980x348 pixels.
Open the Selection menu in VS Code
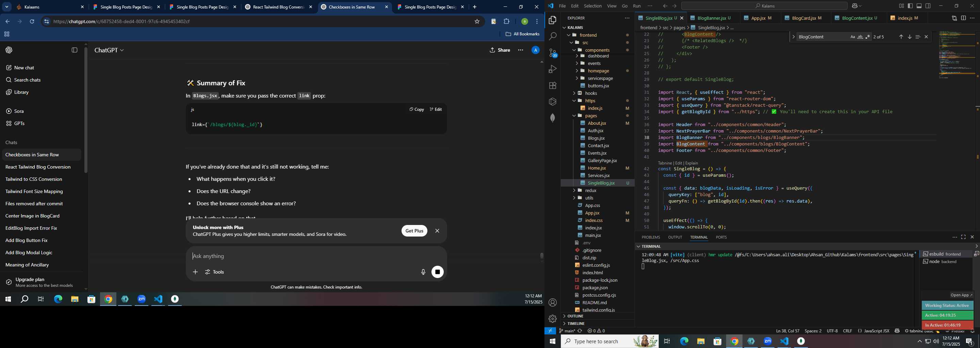tap(592, 6)
